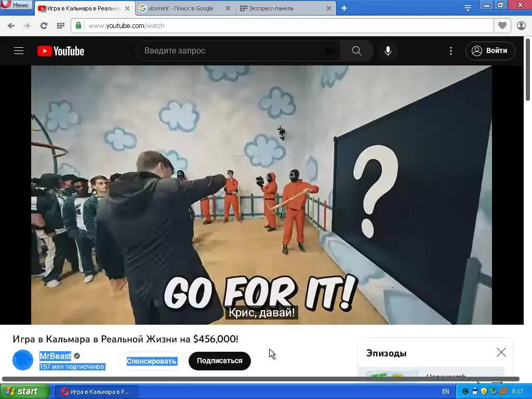This screenshot has height=399, width=532.
Task: Click the vertical page scrollbar thumb
Action: pyautogui.click(x=528, y=70)
